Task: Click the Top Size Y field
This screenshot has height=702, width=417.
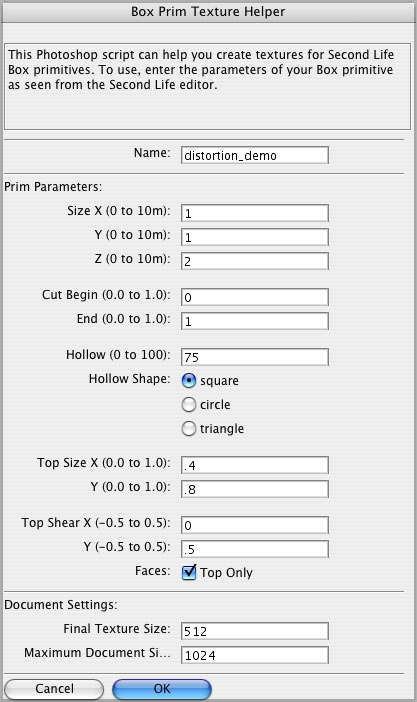Action: [x=255, y=489]
